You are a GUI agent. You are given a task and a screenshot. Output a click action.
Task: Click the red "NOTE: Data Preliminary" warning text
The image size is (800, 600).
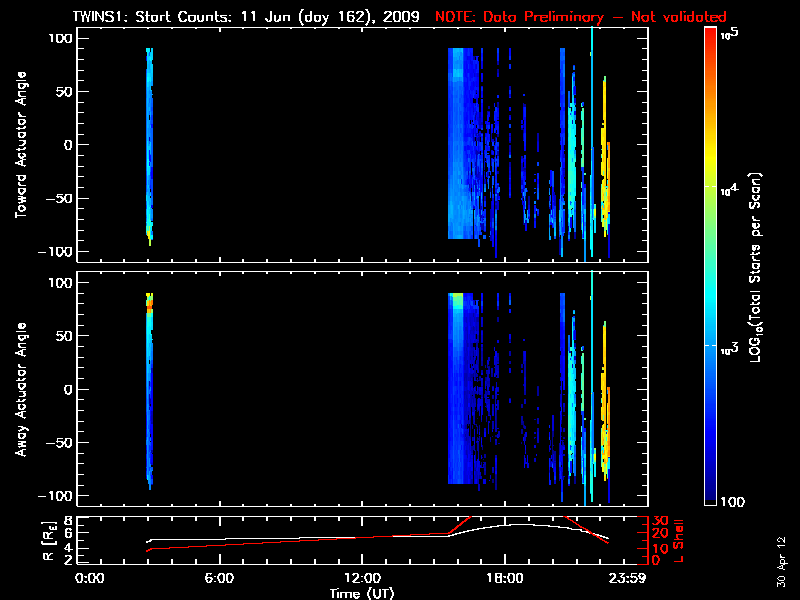tap(580, 17)
